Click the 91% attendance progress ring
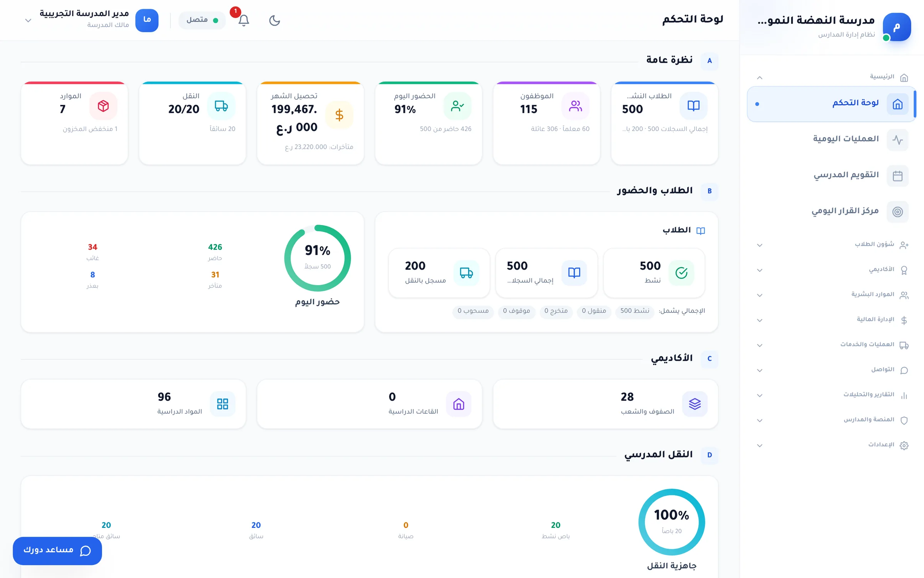This screenshot has width=924, height=578. (317, 258)
